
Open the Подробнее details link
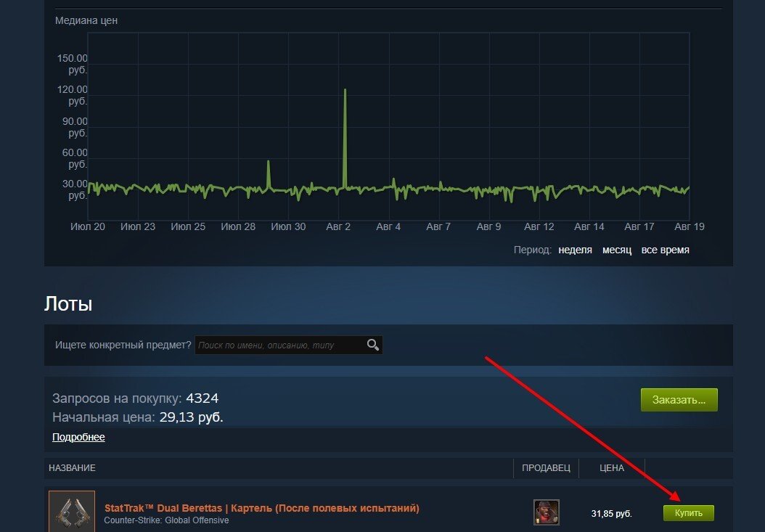(x=78, y=437)
